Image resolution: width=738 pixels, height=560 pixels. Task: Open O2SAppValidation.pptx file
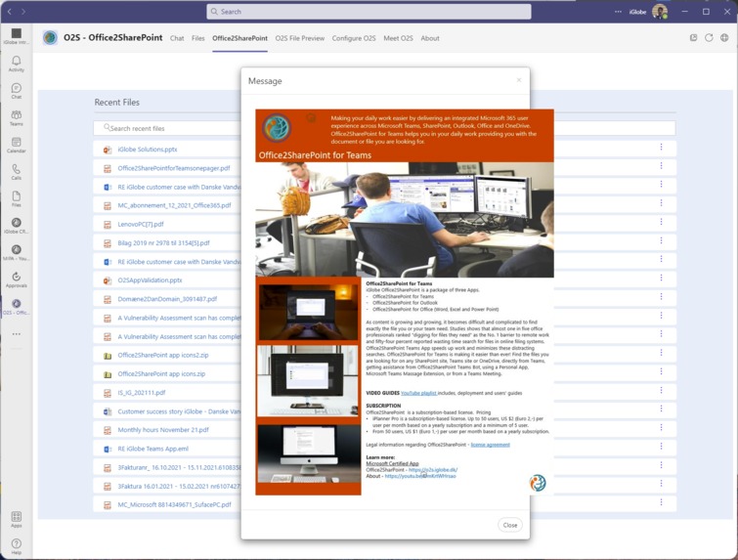150,280
